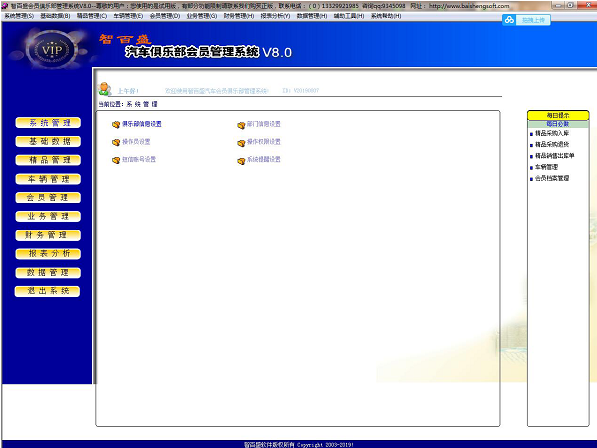
Task: Click the welcome message text in header
Action: click(x=217, y=91)
